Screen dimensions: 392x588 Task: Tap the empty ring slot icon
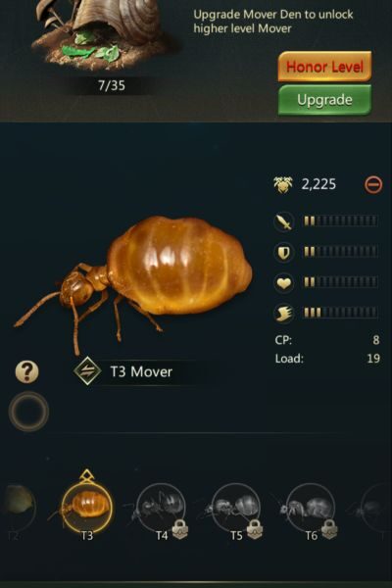click(x=28, y=411)
